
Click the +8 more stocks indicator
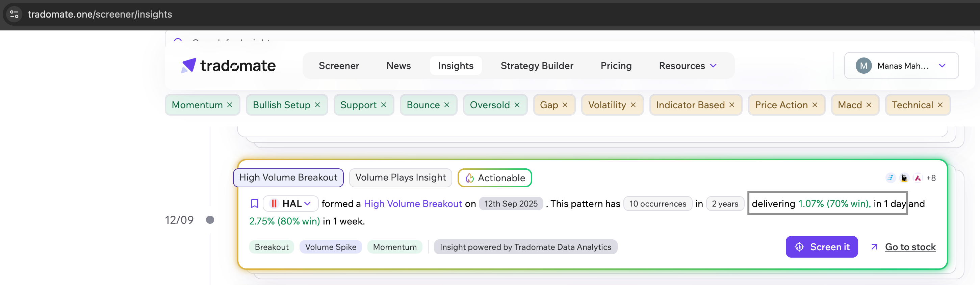click(x=931, y=178)
